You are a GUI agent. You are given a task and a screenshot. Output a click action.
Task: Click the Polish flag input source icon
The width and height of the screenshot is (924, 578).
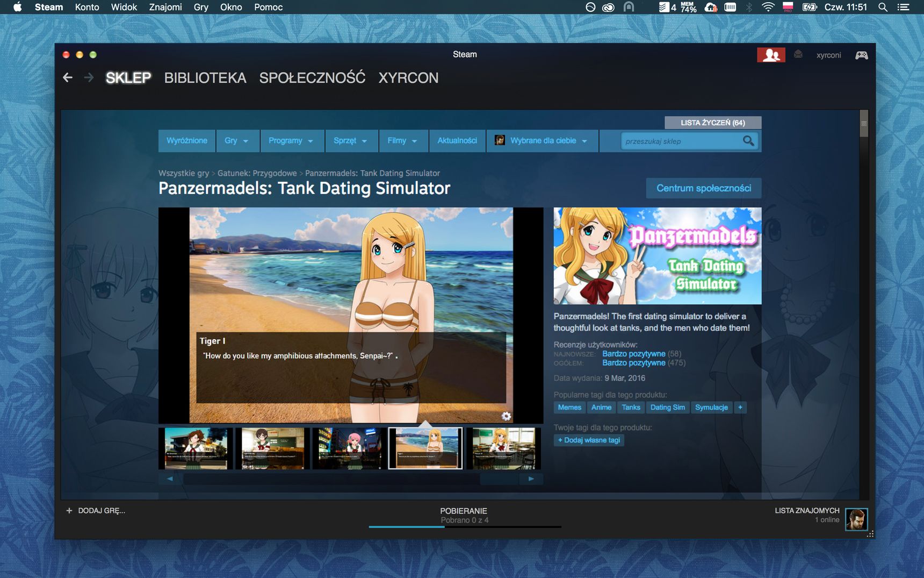(788, 7)
